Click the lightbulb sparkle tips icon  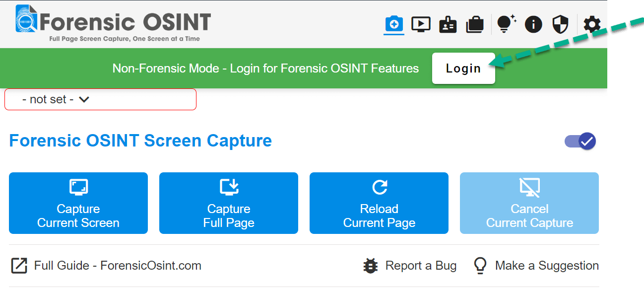pyautogui.click(x=506, y=24)
